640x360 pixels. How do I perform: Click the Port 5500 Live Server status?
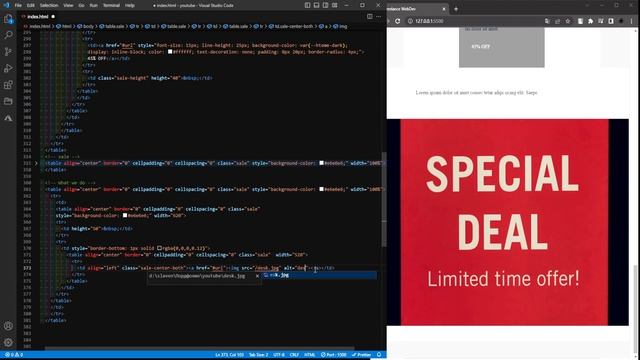pos(333,355)
